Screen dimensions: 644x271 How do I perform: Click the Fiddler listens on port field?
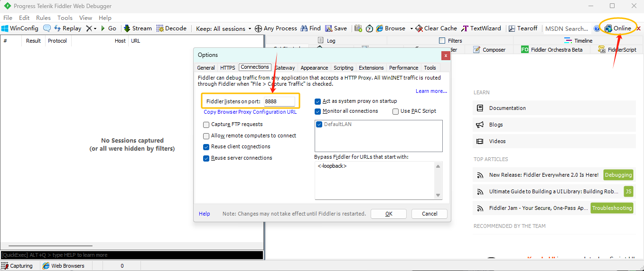(x=279, y=101)
